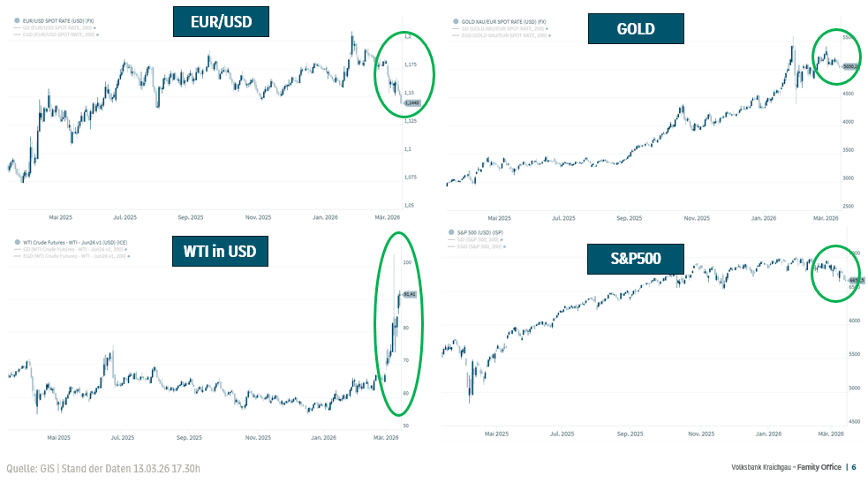This screenshot has width=868, height=483.
Task: Toggle the EUR/USD SPOT RATE legend dot
Action: click(x=17, y=21)
